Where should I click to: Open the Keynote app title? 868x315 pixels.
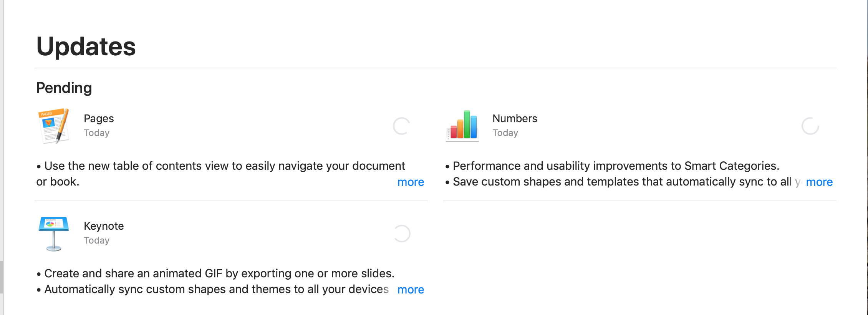tap(104, 226)
